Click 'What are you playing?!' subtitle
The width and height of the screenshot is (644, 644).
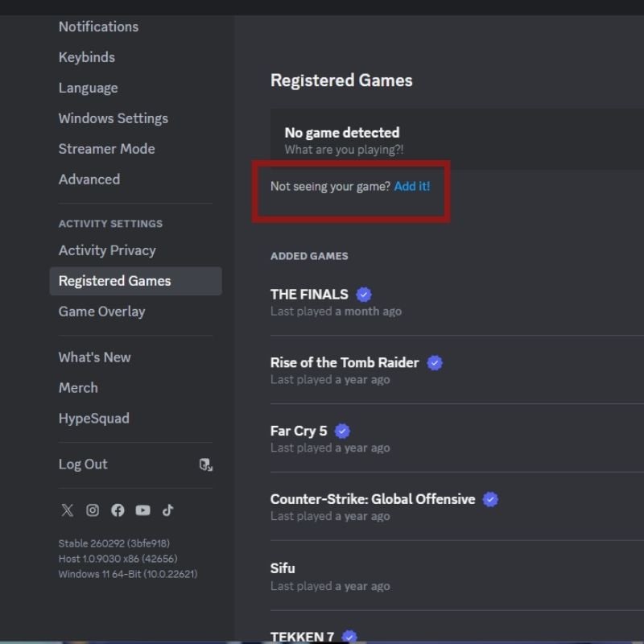pos(345,150)
